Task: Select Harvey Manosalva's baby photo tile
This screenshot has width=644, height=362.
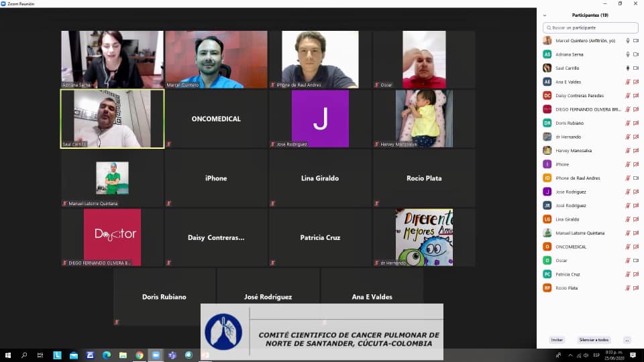Action: coord(424,119)
